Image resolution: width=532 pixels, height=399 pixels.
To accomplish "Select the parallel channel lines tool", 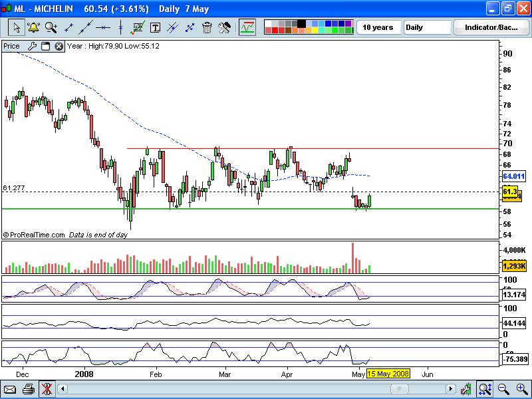I will 173,27.
